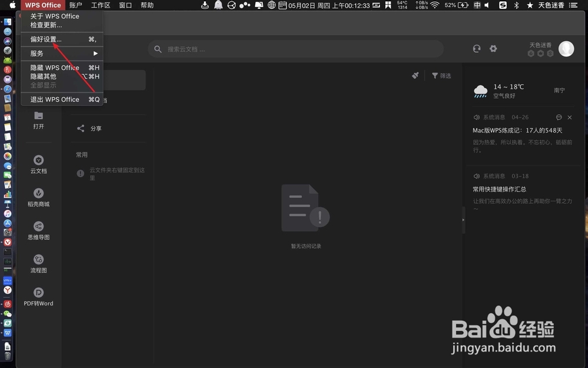Click the weather cloud rain icon

[480, 91]
